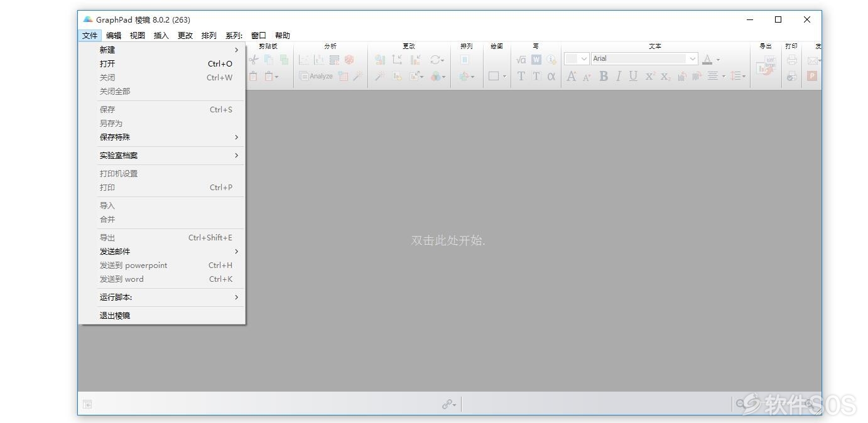Open the 排列 menu

click(x=209, y=36)
